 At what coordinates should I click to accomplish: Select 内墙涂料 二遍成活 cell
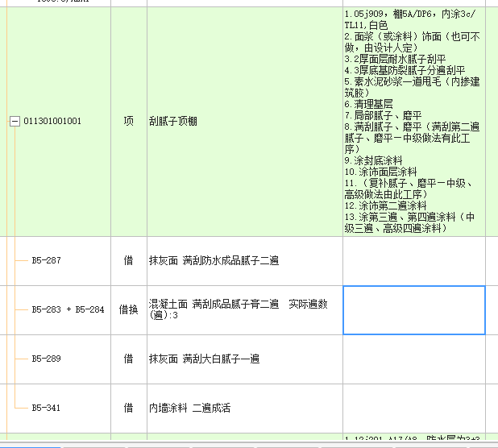click(x=245, y=409)
